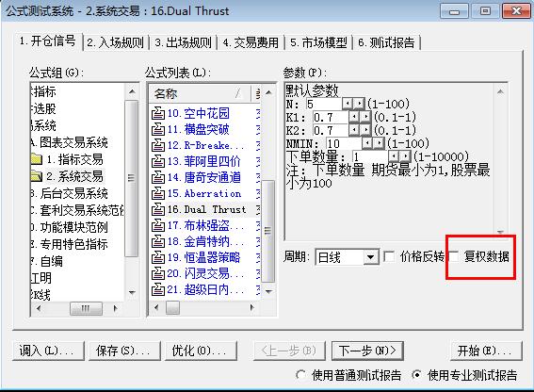534x392 pixels.
Task: Switch to the 3.出场规则 tab
Action: tap(184, 42)
